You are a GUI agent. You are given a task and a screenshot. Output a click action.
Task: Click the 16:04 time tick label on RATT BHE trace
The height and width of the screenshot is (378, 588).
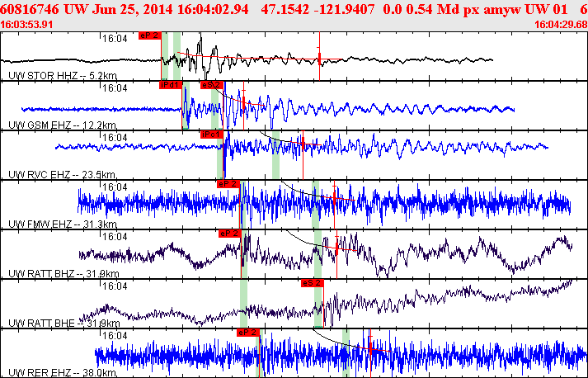click(115, 286)
